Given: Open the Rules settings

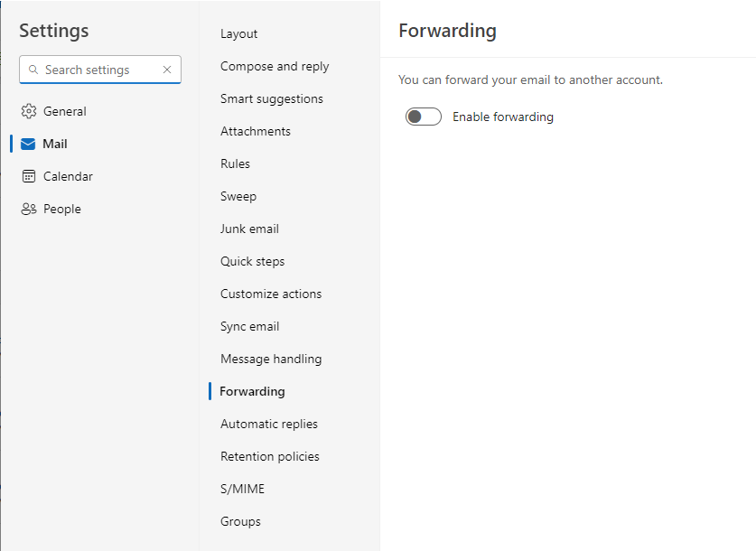Looking at the screenshot, I should click(x=236, y=163).
